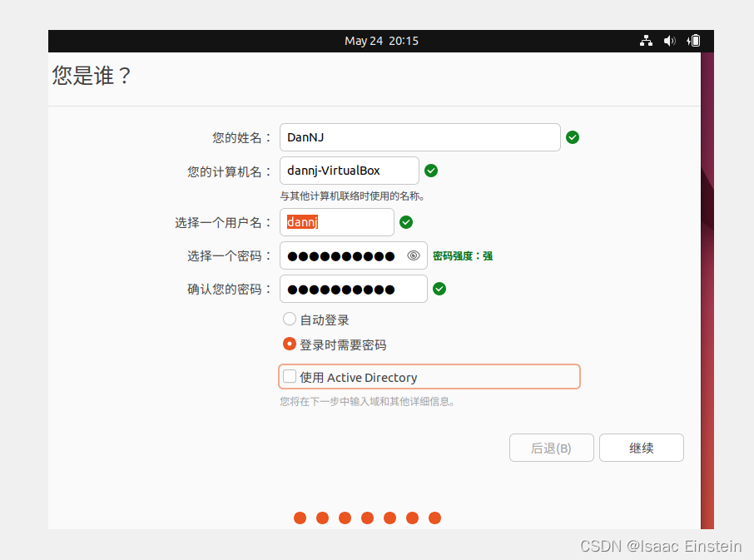This screenshot has width=754, height=560.
Task: Click the 选择一个密码 password field
Action: [x=354, y=255]
